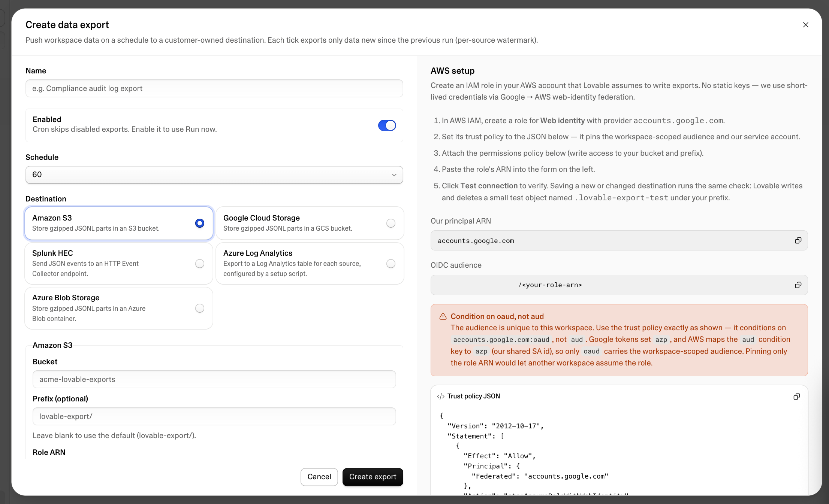
Task: Click the "Our principal ARN" label
Action: pos(461,221)
